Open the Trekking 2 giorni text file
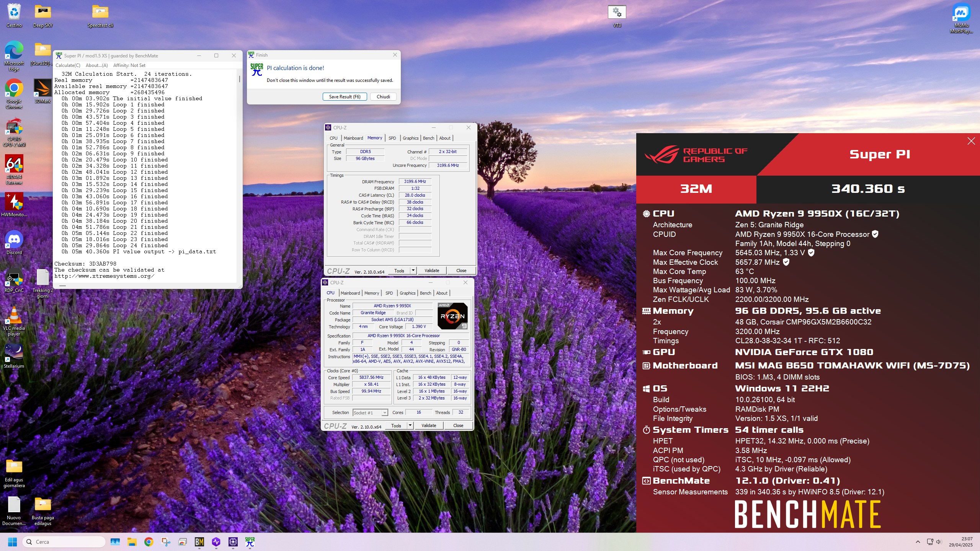 click(43, 283)
